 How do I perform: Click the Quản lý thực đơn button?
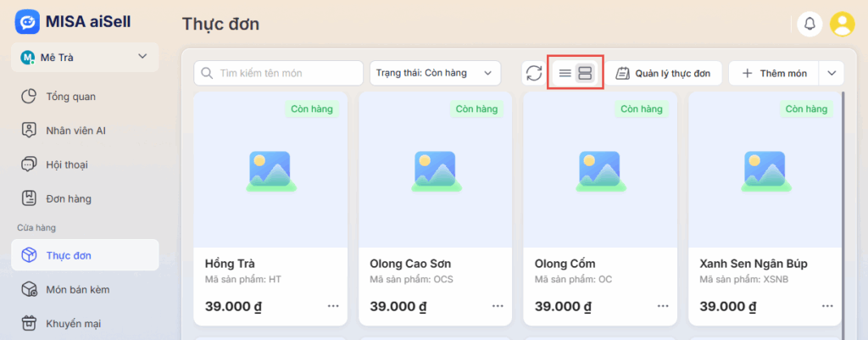[x=663, y=73]
